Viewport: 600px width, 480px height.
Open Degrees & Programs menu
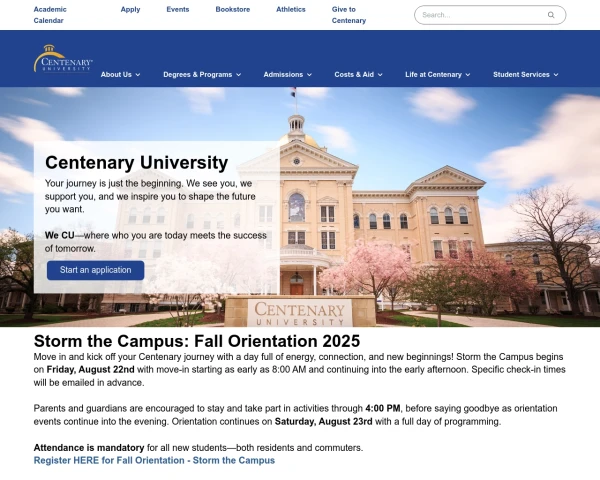(x=202, y=75)
